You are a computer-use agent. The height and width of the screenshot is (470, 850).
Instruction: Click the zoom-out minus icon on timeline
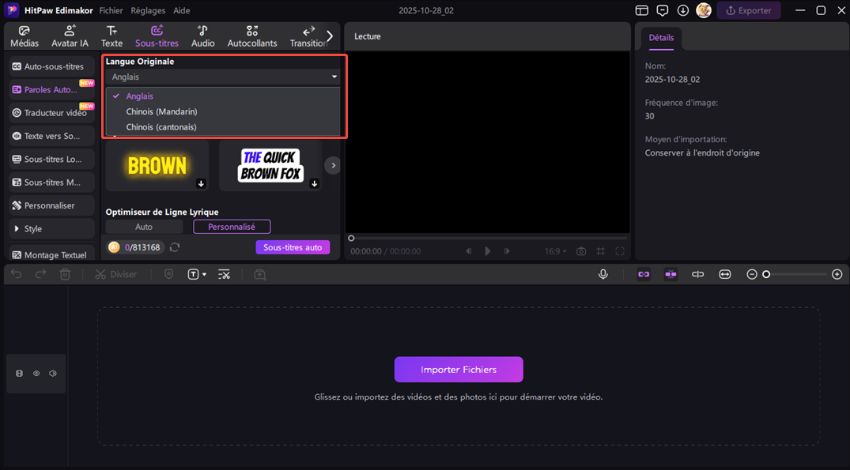(752, 274)
